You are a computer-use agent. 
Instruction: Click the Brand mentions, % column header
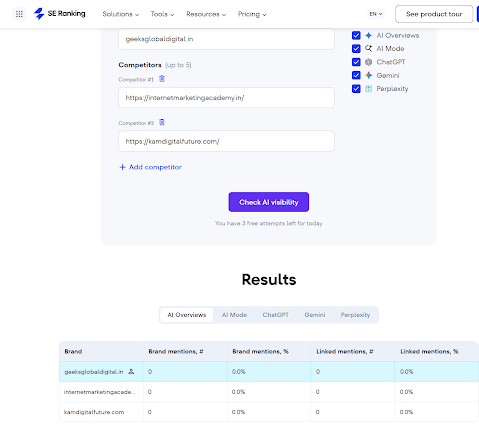[269, 351]
